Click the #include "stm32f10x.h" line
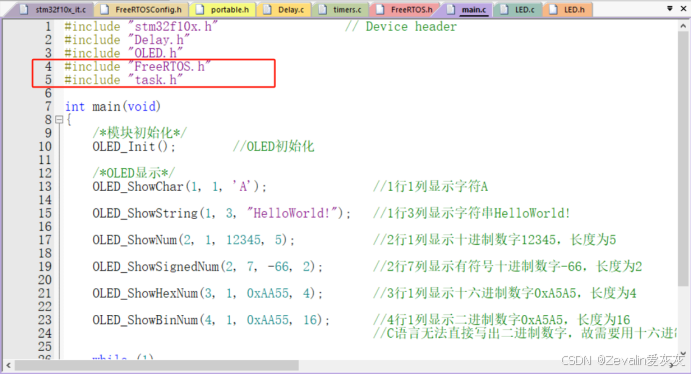 tap(141, 26)
